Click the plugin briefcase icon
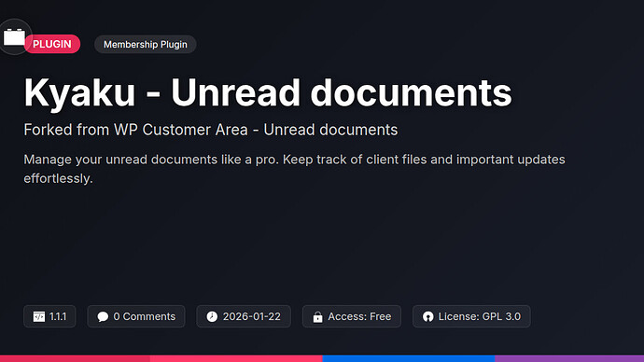Image resolution: width=644 pixels, height=362 pixels. pyautogui.click(x=14, y=37)
